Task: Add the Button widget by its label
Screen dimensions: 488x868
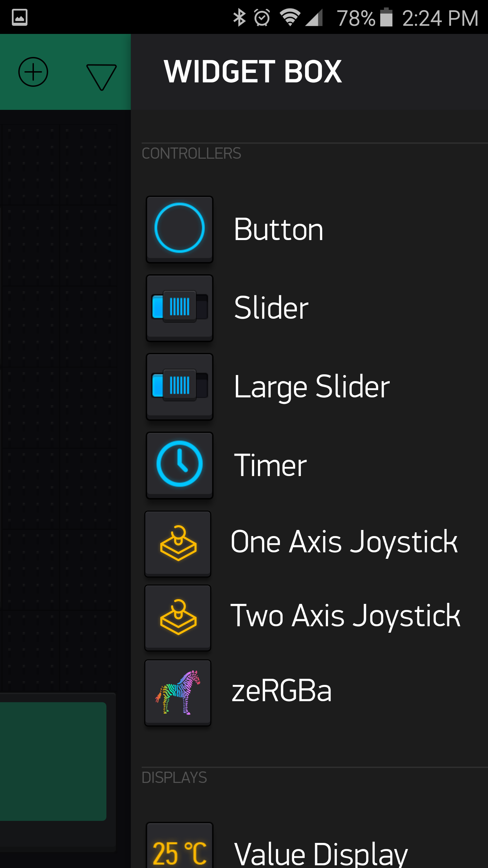Action: [279, 230]
